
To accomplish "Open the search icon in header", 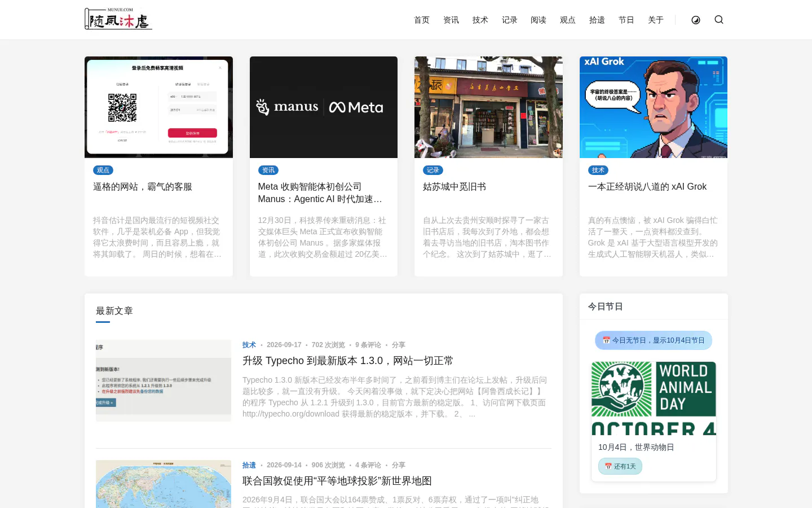I will point(719,20).
